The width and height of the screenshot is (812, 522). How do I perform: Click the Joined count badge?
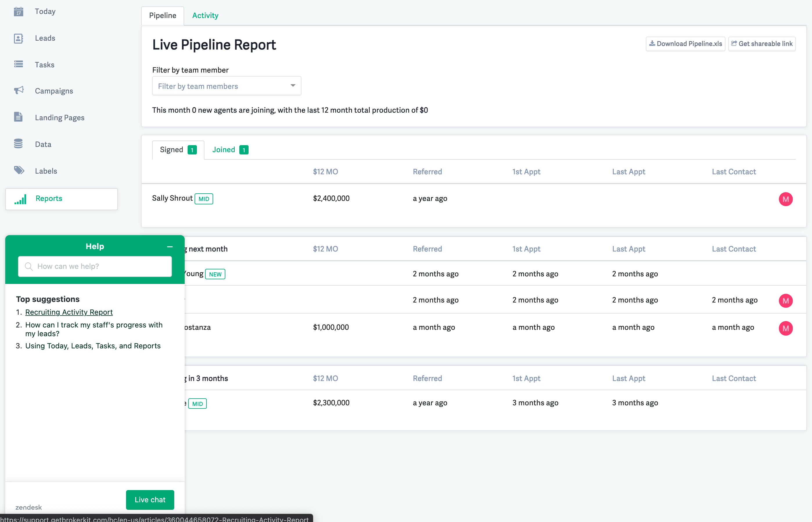244,150
